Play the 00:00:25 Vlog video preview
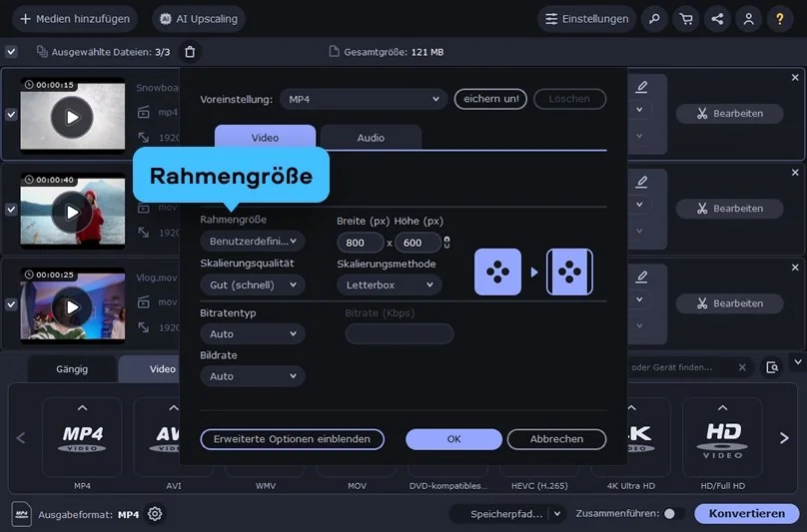The height and width of the screenshot is (532, 807). coord(72,307)
